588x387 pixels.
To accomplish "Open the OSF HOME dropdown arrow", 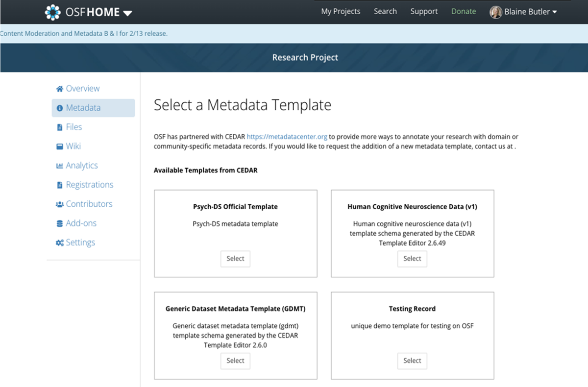I will 127,13.
